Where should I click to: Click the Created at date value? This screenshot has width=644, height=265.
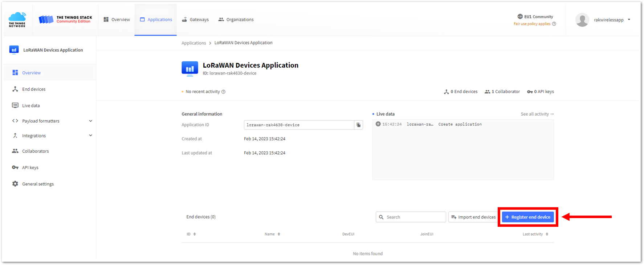click(x=265, y=139)
